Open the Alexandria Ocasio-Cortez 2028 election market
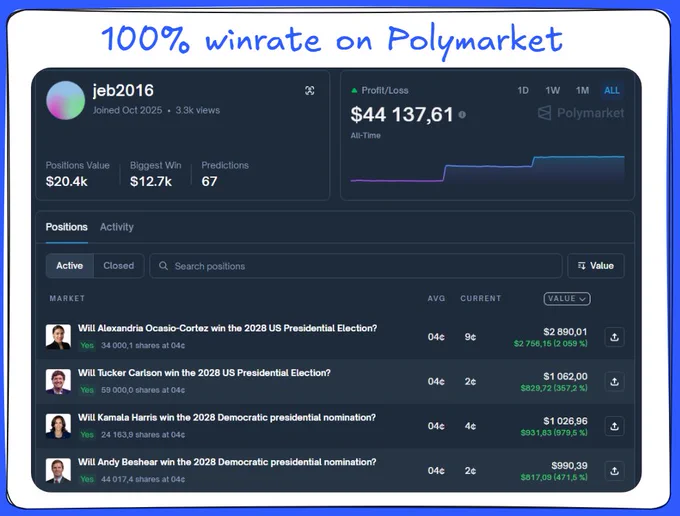 (x=228, y=328)
